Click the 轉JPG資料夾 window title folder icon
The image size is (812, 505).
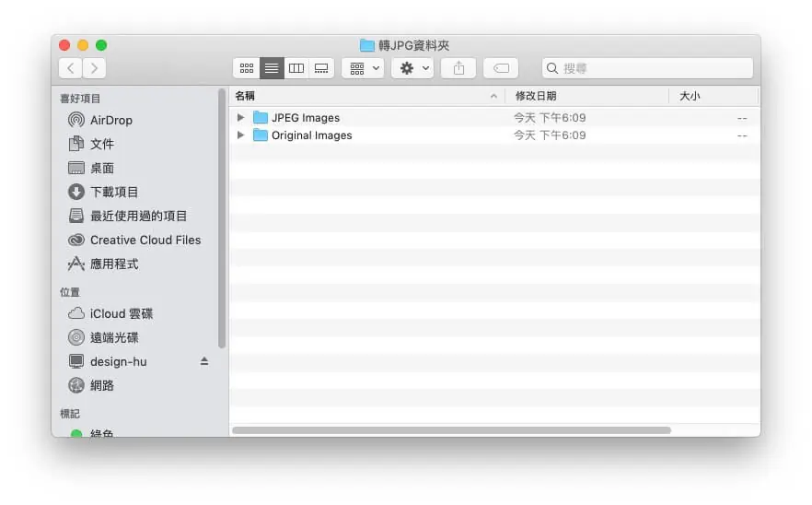pos(366,46)
